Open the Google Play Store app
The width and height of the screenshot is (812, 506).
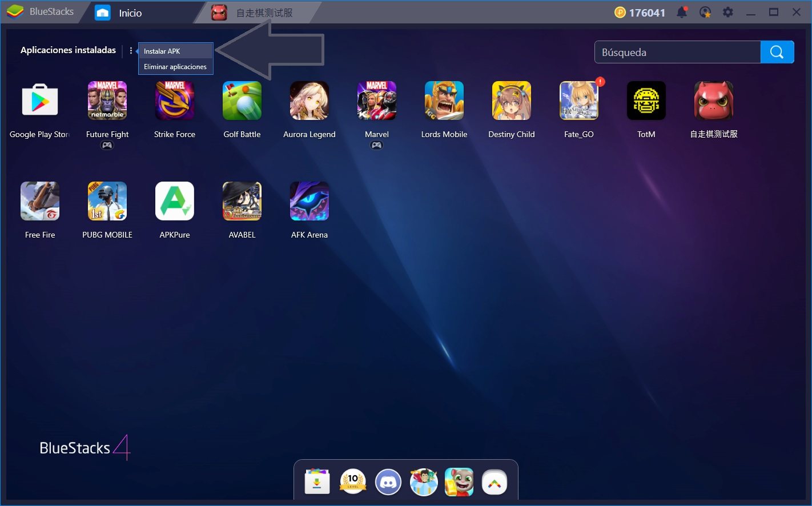(40, 101)
